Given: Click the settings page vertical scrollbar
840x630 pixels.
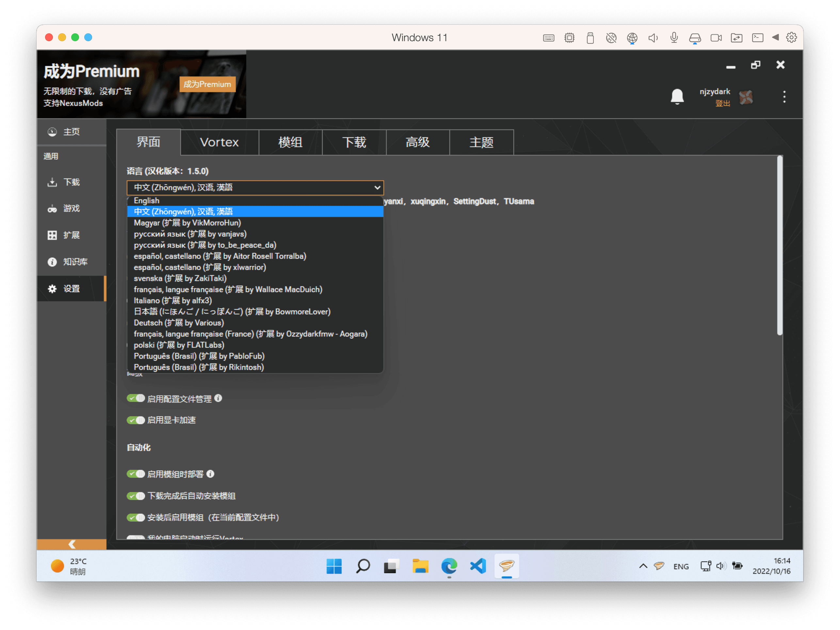Looking at the screenshot, I should click(780, 245).
